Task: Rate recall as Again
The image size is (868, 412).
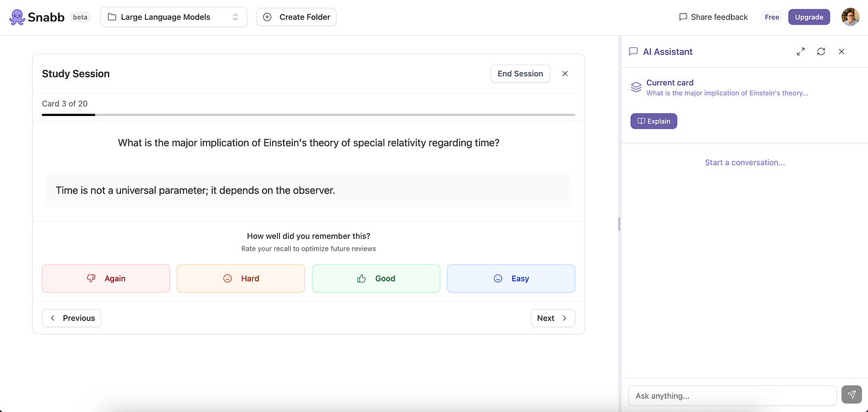Action: point(106,279)
